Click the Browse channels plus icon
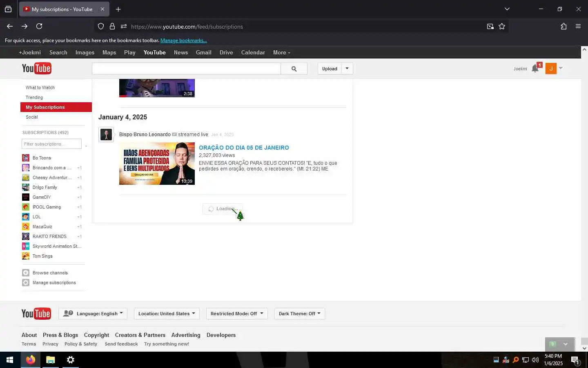 (26, 273)
